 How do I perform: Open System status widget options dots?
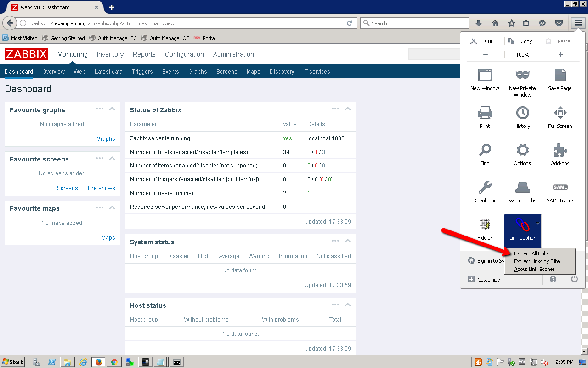click(x=335, y=241)
